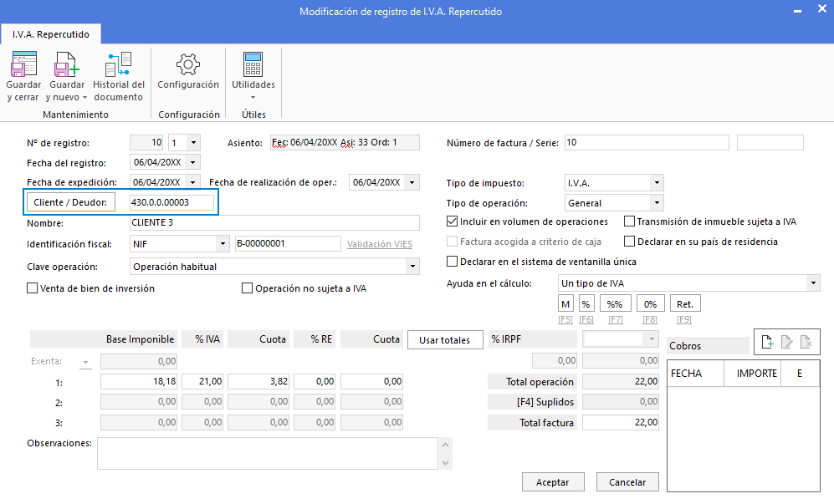Click the Ret. button

[685, 304]
